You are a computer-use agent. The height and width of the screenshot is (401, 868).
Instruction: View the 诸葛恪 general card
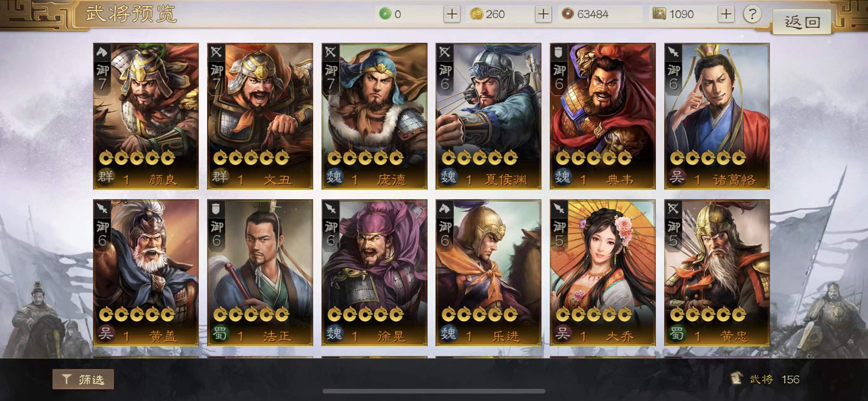pyautogui.click(x=717, y=116)
